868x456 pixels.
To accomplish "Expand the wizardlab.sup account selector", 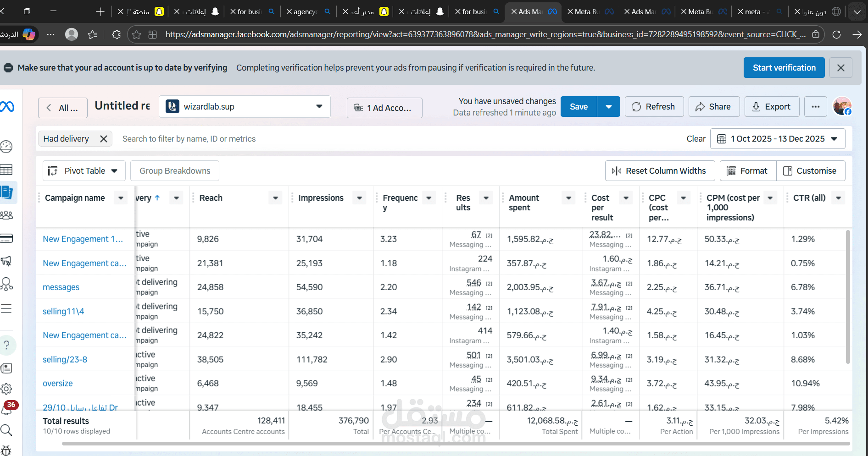I will 319,106.
